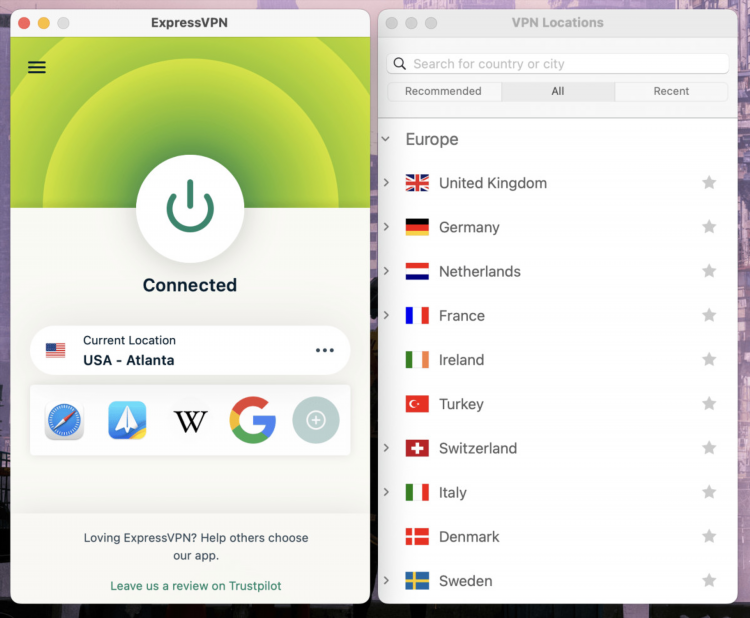
Task: Select the France row label
Action: [462, 316]
